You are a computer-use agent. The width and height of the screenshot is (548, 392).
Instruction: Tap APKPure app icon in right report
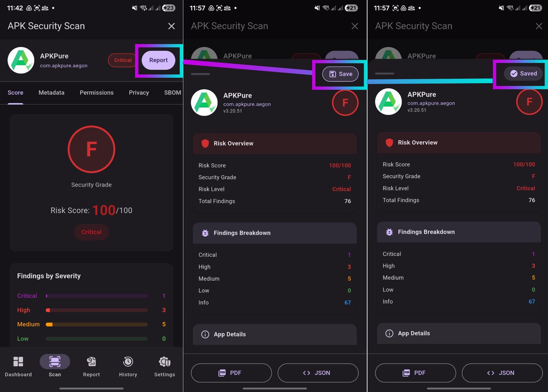point(388,102)
